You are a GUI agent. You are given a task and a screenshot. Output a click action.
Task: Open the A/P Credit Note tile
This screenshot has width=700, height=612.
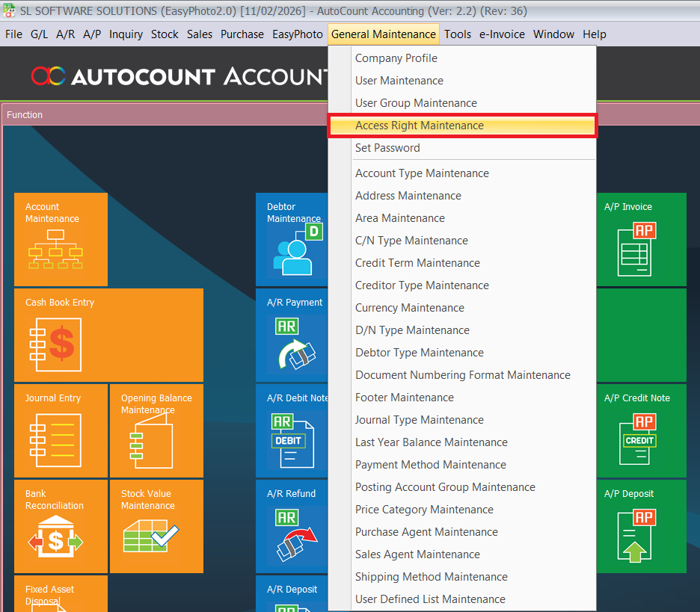click(640, 430)
